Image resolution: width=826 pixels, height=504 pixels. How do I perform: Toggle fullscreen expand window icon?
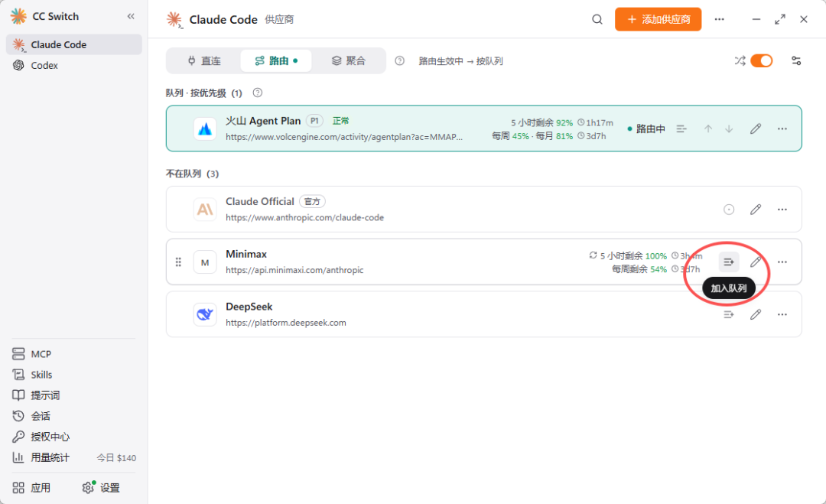[780, 19]
